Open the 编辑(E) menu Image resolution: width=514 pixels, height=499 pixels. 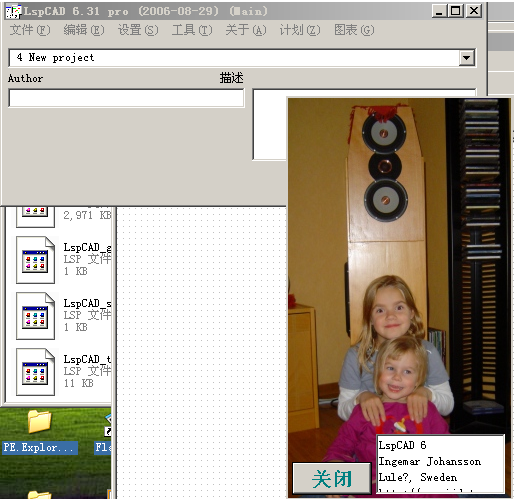(x=84, y=30)
